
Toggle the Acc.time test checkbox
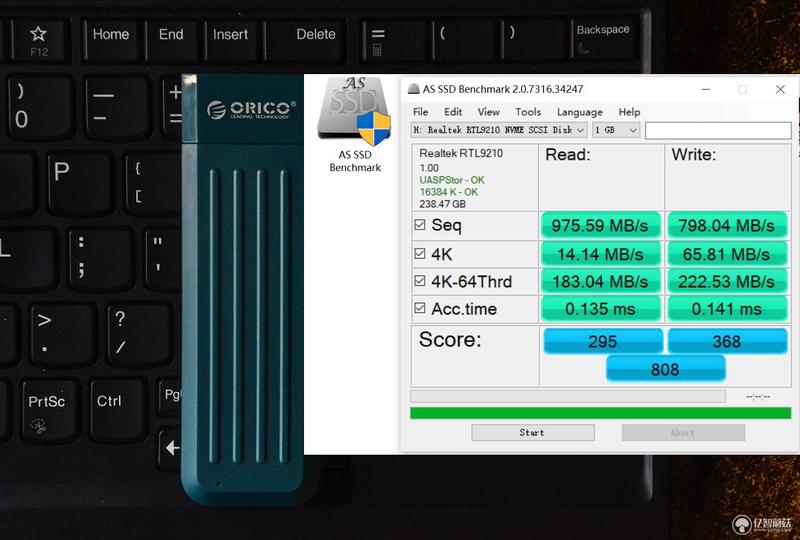420,308
